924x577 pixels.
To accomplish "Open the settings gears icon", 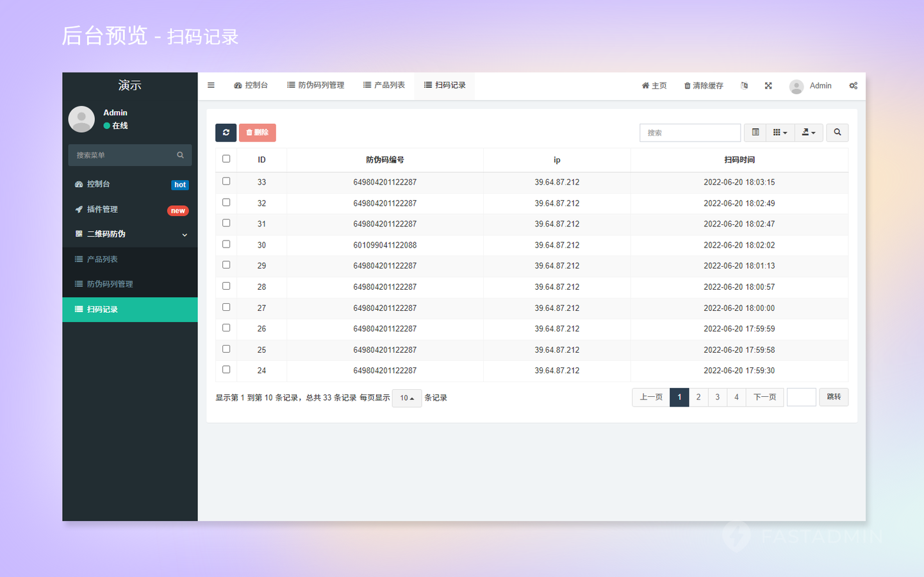I will 853,86.
